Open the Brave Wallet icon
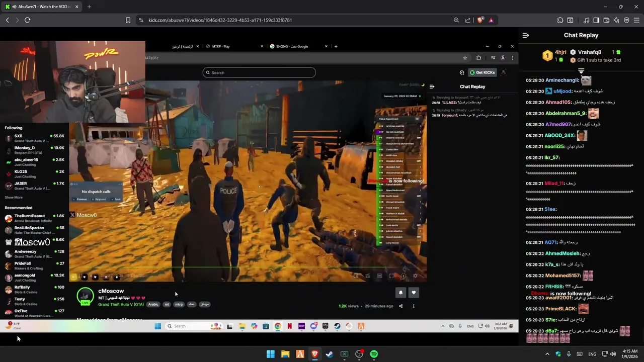 [x=606, y=20]
